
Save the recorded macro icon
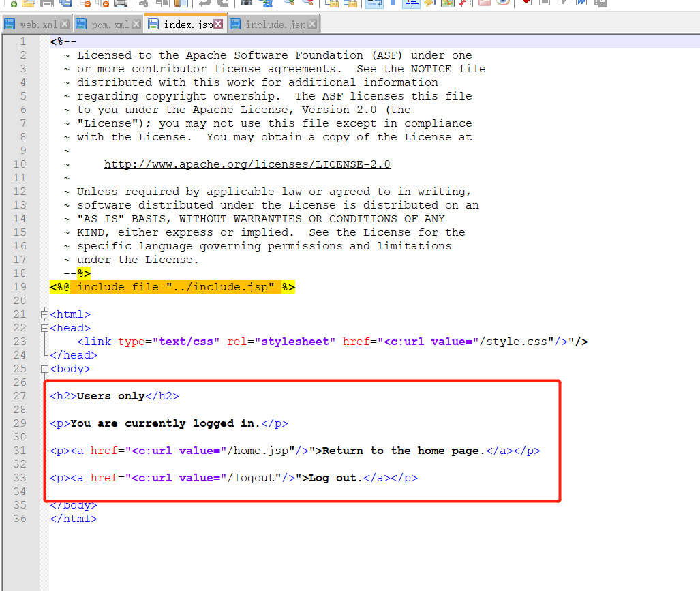click(600, 3)
